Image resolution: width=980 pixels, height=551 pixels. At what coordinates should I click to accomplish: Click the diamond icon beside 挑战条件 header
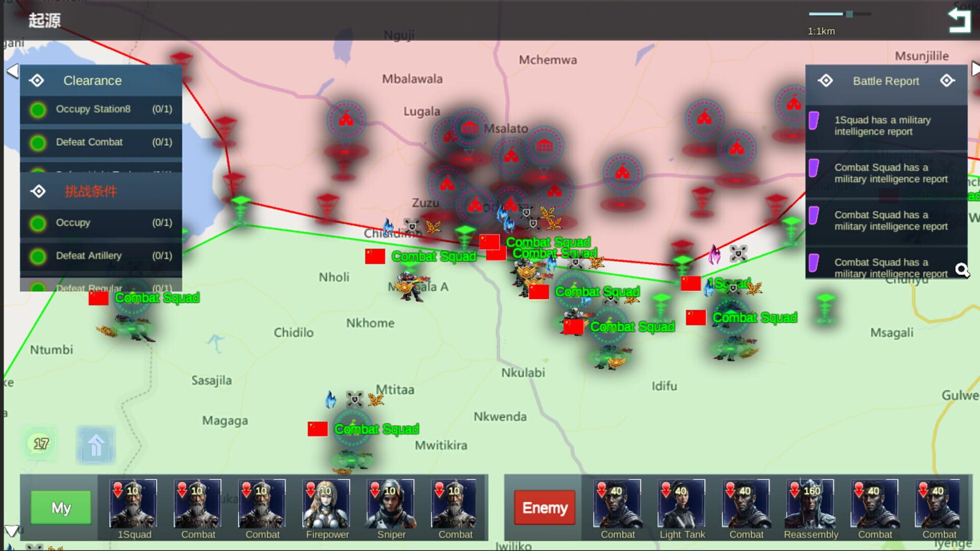37,191
